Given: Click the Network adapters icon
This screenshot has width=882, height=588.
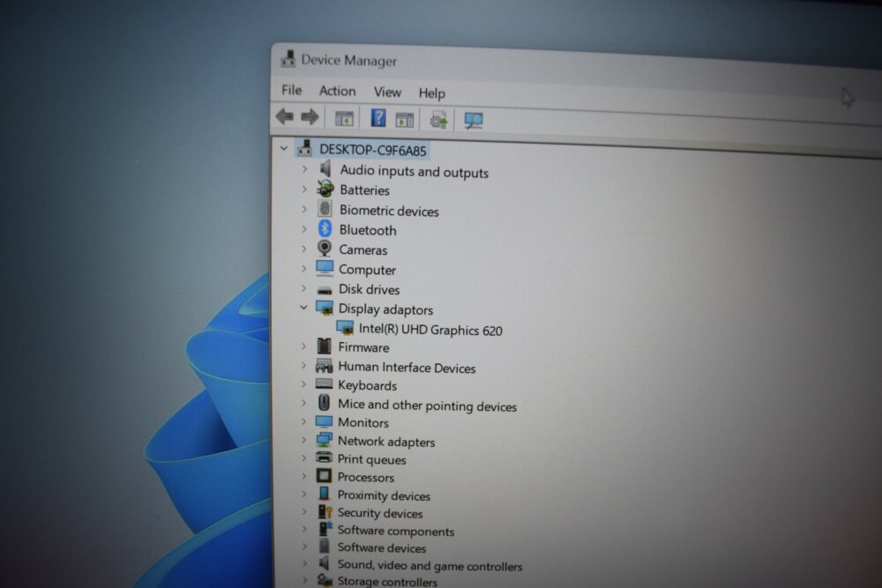Looking at the screenshot, I should pyautogui.click(x=324, y=440).
